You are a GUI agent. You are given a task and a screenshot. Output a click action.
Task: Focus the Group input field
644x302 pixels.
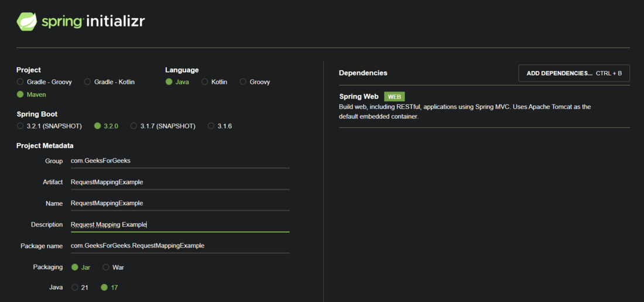[x=180, y=161]
